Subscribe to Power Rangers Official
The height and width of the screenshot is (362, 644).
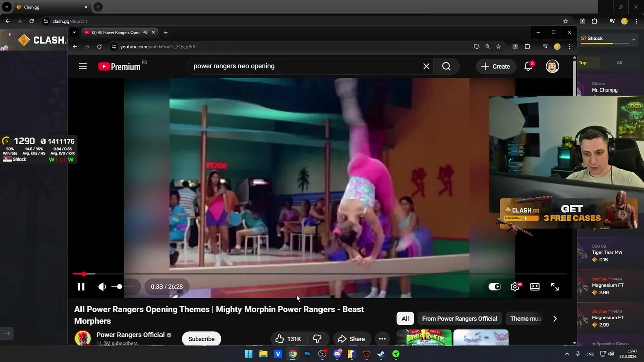201,339
